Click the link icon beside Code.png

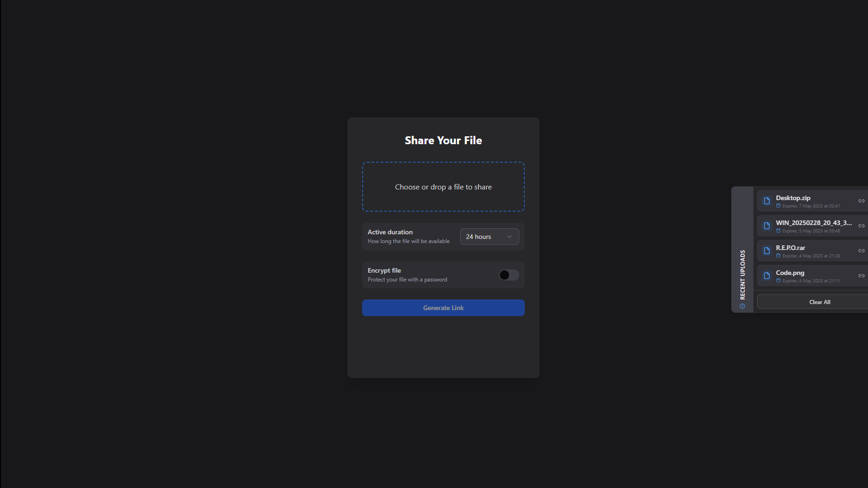861,276
